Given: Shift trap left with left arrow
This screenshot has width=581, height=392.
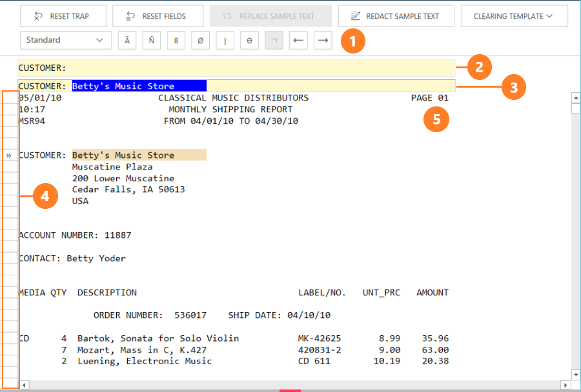Looking at the screenshot, I should click(x=298, y=40).
